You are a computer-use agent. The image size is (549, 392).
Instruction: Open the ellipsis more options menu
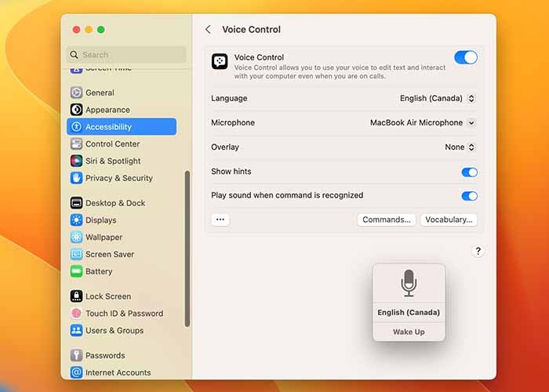tap(220, 220)
